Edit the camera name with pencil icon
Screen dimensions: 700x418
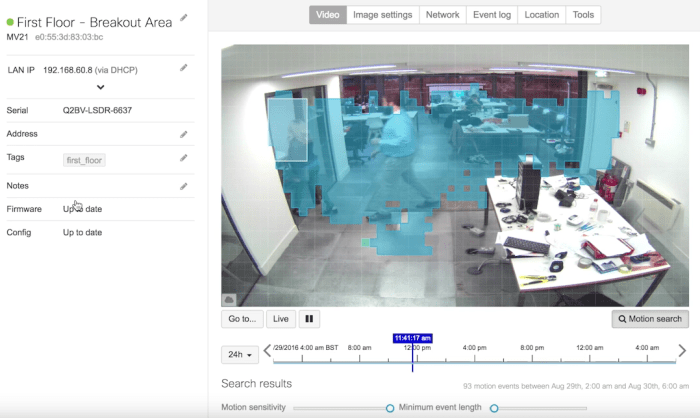click(x=183, y=18)
